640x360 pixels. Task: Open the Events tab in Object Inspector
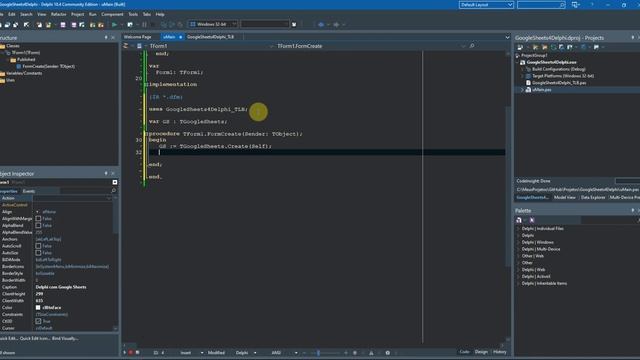coord(29,191)
